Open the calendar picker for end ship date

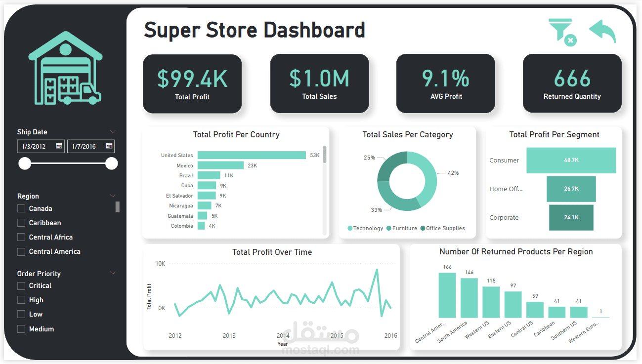point(109,146)
